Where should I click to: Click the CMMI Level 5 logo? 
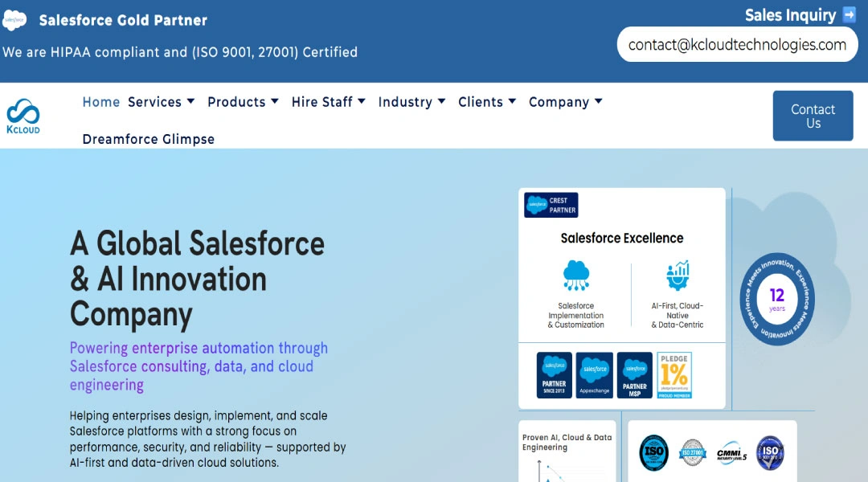[x=731, y=452]
